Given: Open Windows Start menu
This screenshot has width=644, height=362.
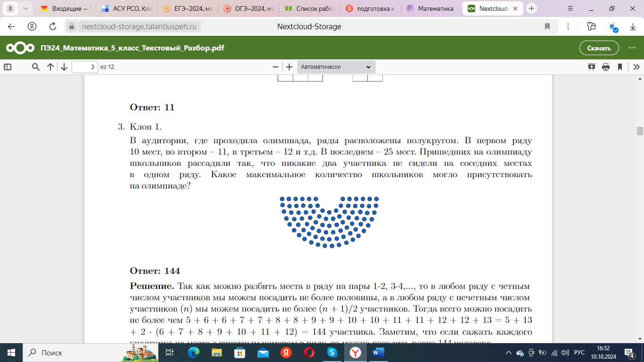Looking at the screenshot, I should click(x=11, y=353).
